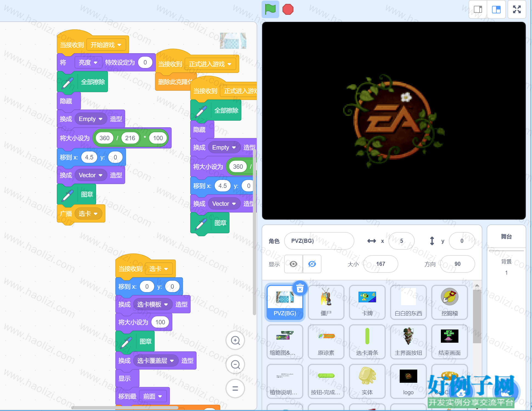The image size is (532, 411).
Task: Select the 缩略图& sprite
Action: point(285,342)
